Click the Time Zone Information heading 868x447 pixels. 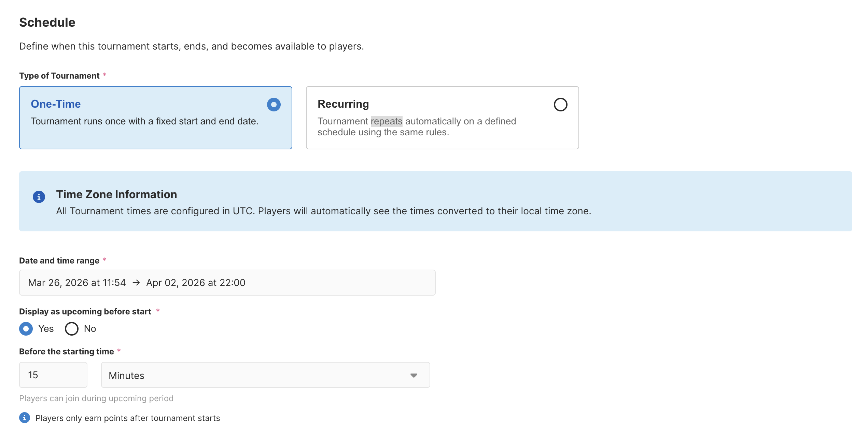pos(116,194)
